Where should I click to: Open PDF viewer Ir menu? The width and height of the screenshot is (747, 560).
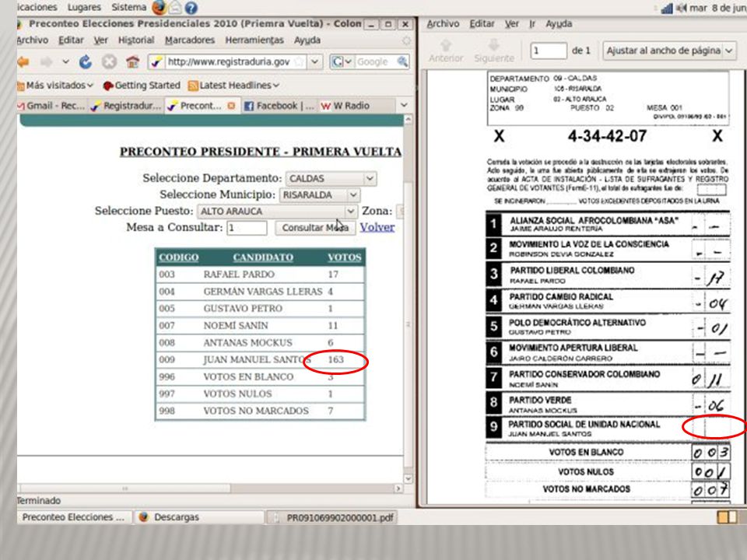[532, 24]
